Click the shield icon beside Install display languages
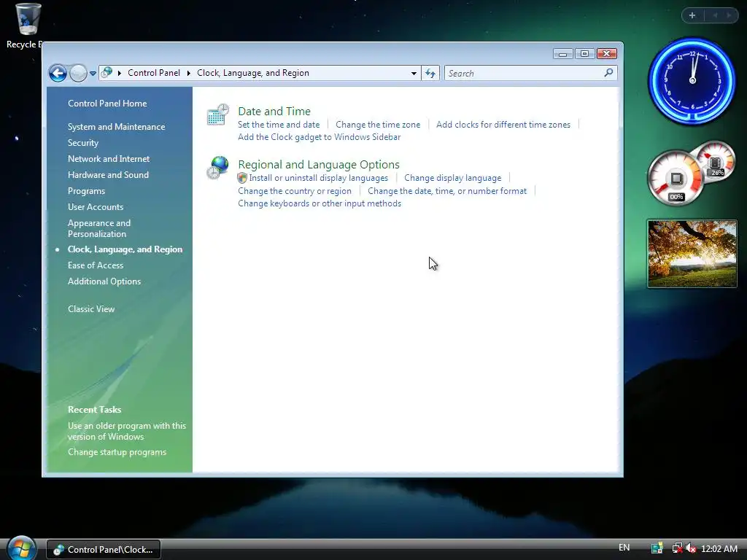 click(x=242, y=178)
